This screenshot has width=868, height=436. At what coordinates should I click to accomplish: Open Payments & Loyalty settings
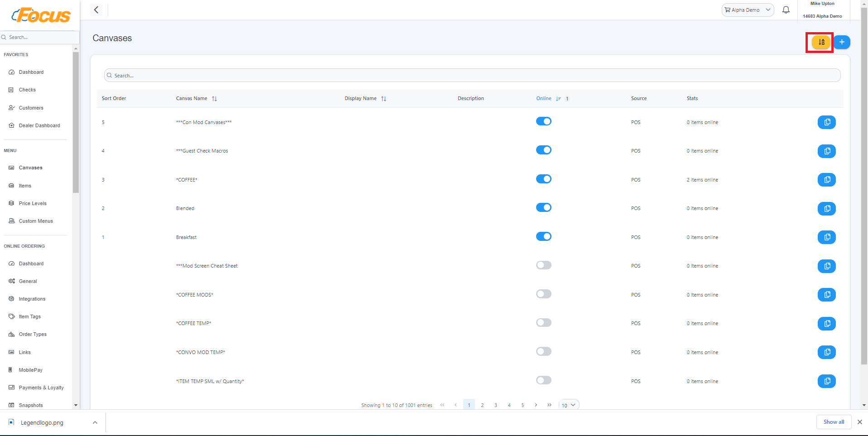coord(41,388)
